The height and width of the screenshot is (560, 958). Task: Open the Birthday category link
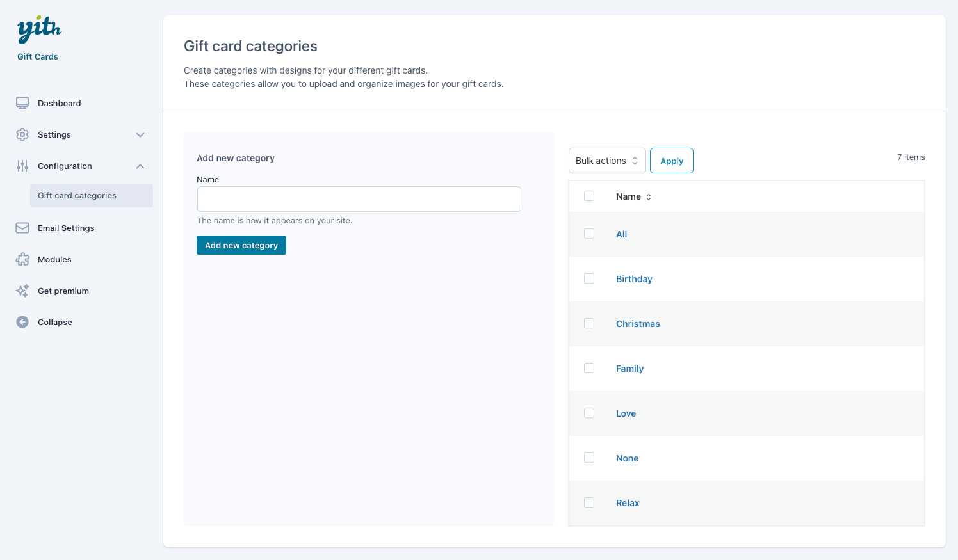point(634,279)
